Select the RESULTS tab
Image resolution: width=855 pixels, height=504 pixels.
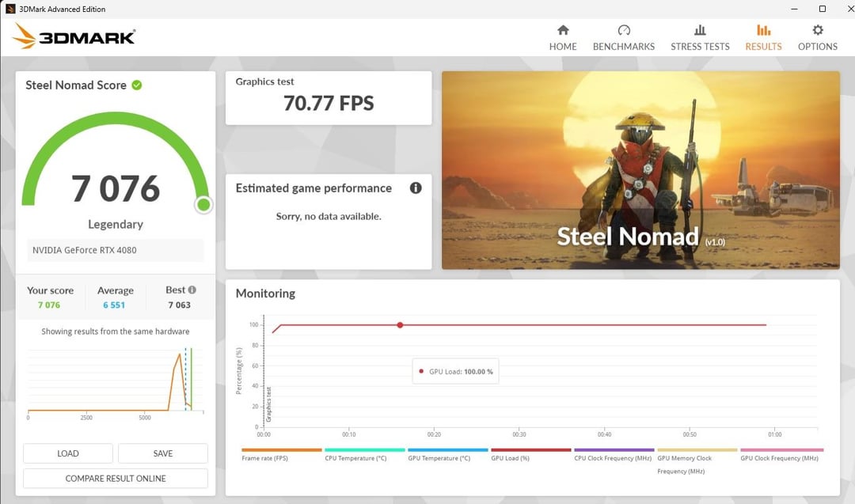click(x=763, y=38)
